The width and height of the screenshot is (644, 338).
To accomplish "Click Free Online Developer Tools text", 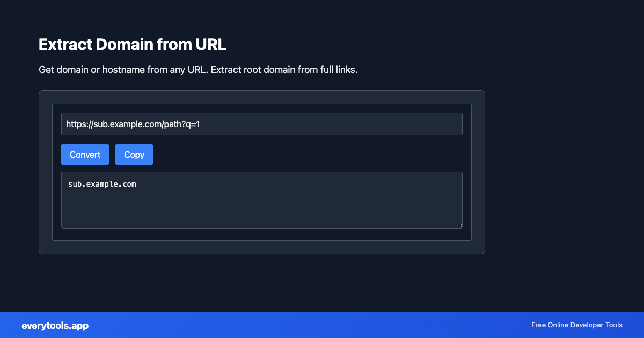I will (576, 325).
